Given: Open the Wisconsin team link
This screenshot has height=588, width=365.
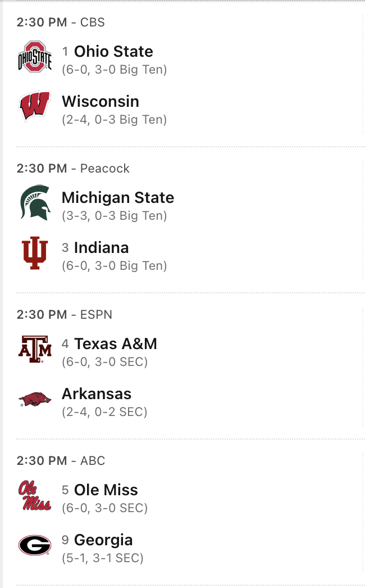Looking at the screenshot, I should coord(101,101).
